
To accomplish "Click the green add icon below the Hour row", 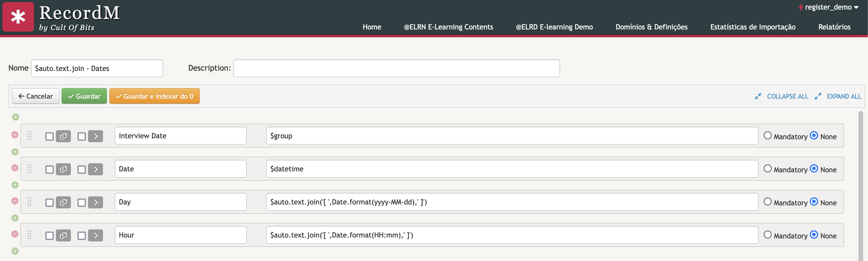I will (x=15, y=251).
